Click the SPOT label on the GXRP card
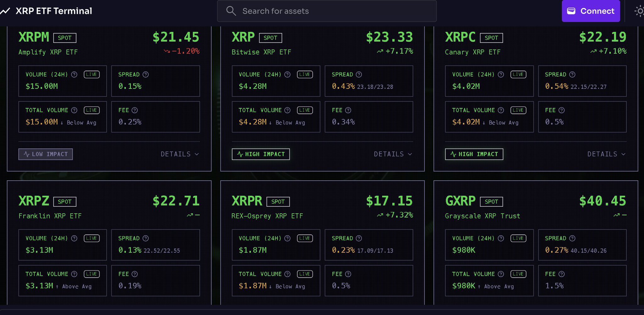 491,202
